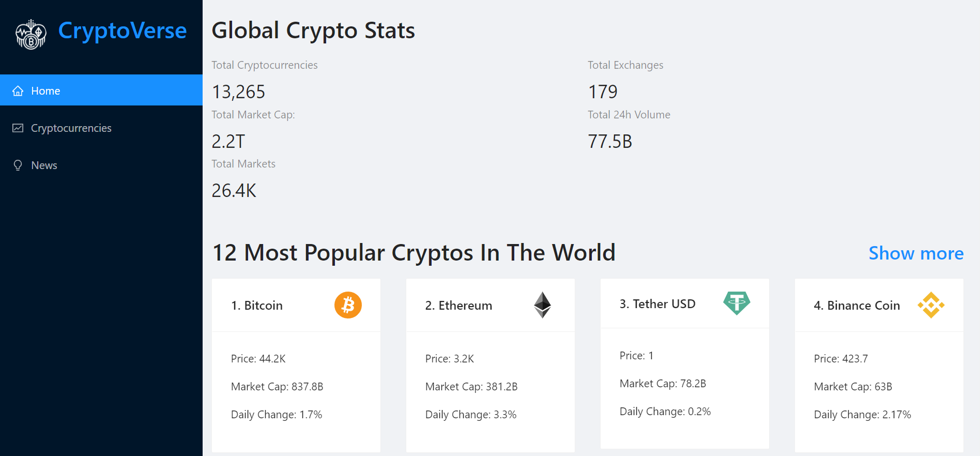Click the green Tether logo
The width and height of the screenshot is (980, 456).
737,303
